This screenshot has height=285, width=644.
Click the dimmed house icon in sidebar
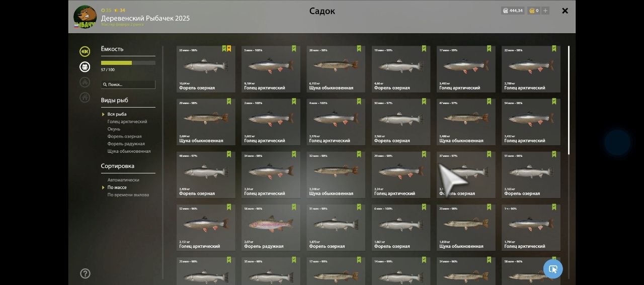pos(85,97)
